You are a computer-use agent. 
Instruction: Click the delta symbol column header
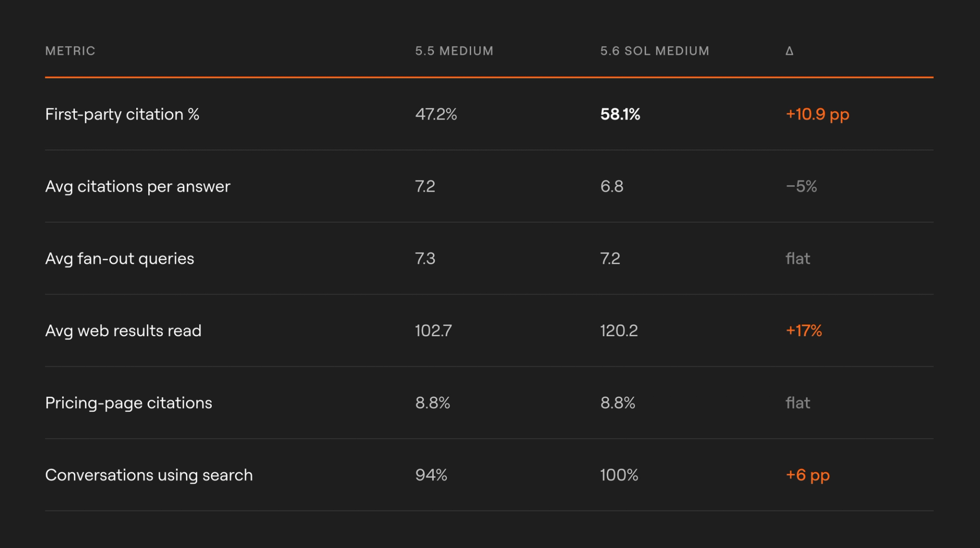pos(789,51)
